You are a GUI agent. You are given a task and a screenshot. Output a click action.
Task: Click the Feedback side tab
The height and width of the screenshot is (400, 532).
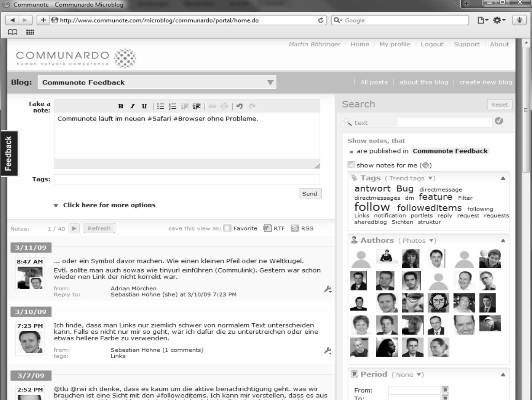click(x=9, y=154)
